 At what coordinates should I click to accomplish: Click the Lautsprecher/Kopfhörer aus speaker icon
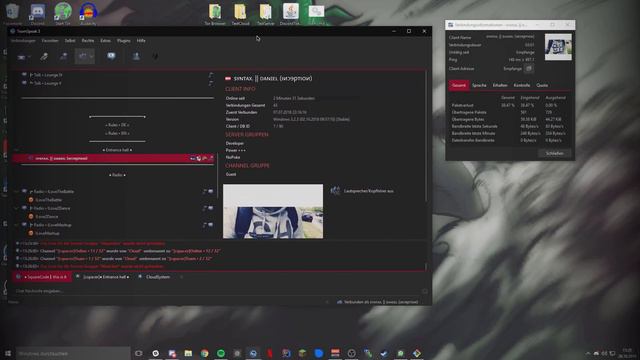coord(335,191)
